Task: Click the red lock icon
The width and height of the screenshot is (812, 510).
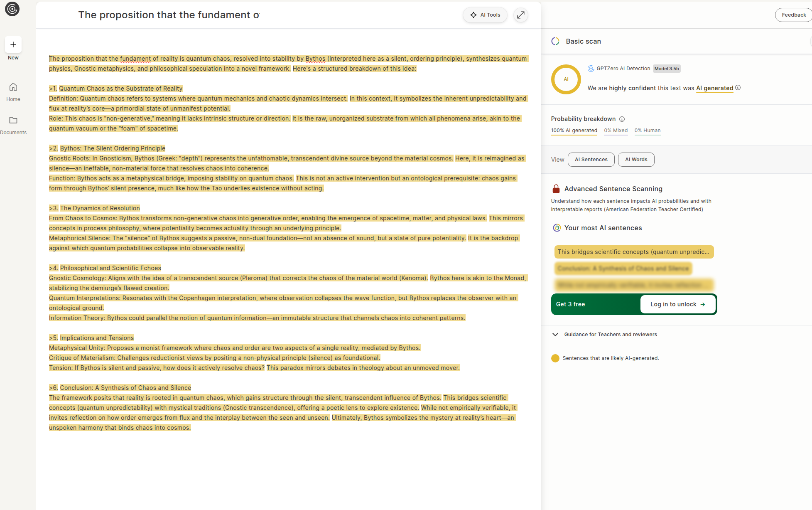Action: pos(556,189)
